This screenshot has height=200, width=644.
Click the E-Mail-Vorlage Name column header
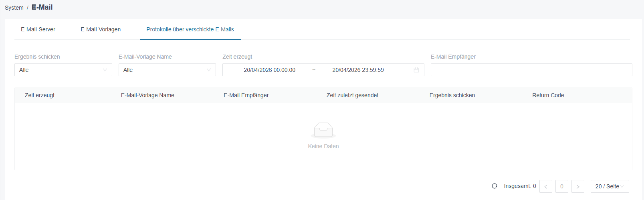(147, 95)
